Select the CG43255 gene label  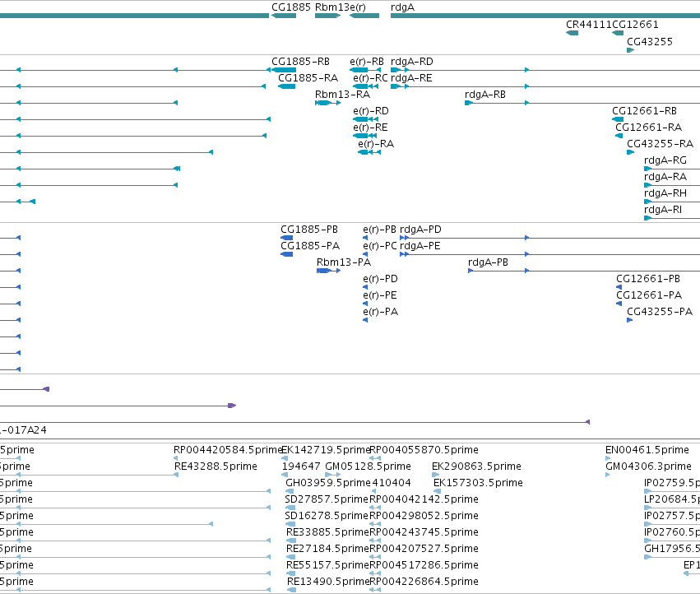[x=650, y=41]
